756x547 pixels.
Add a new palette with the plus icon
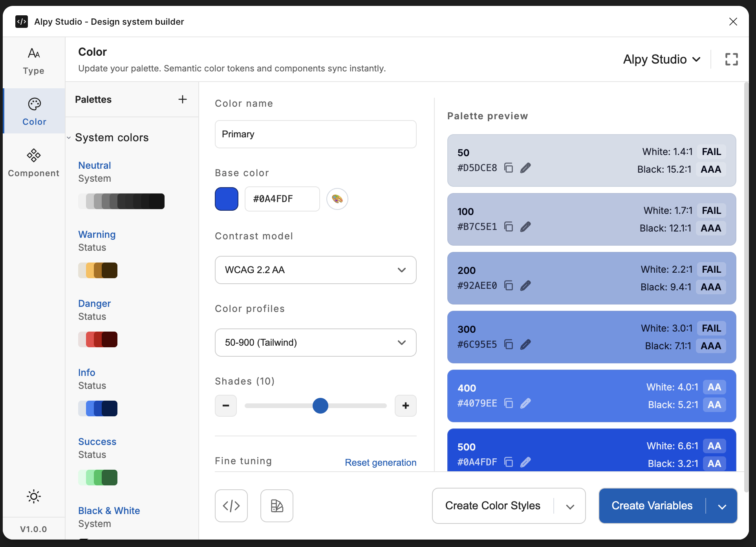point(182,99)
